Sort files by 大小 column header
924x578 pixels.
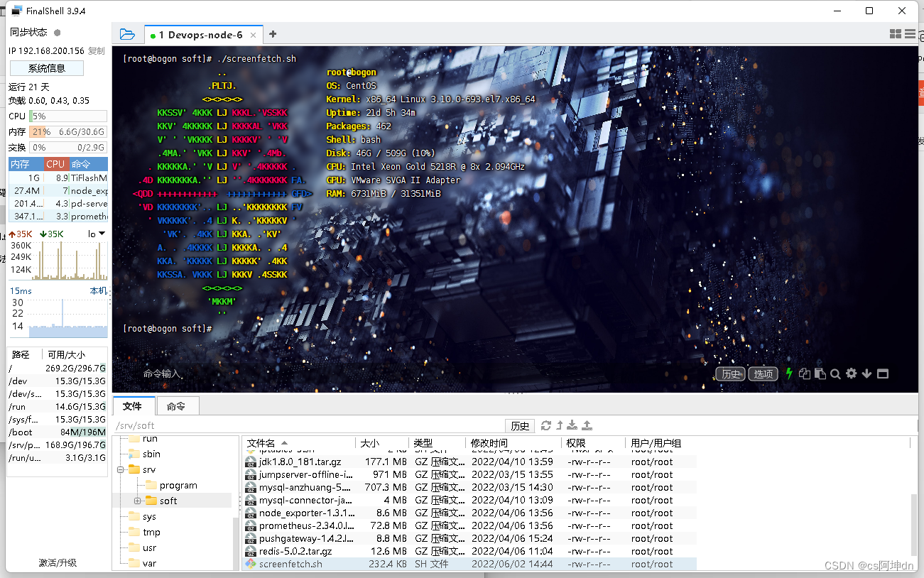tap(383, 443)
